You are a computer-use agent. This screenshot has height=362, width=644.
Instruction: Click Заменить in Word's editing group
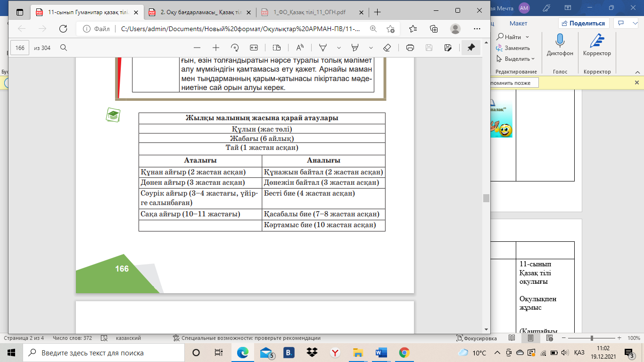click(513, 48)
